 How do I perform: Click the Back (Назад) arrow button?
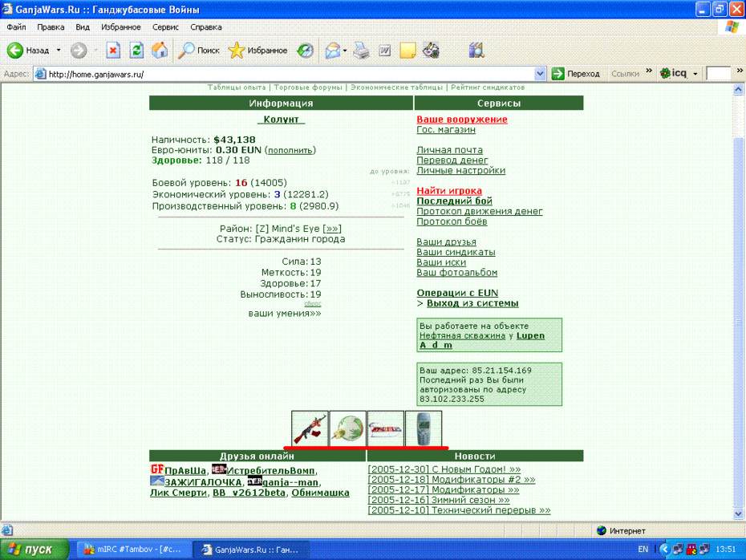(27, 50)
